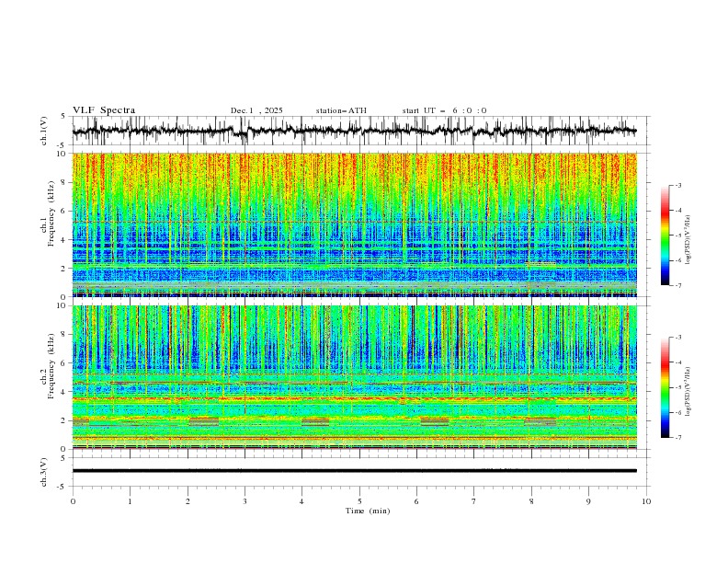Click the "8" tick on the time axis
Screen dimensions: 728x563
click(531, 501)
